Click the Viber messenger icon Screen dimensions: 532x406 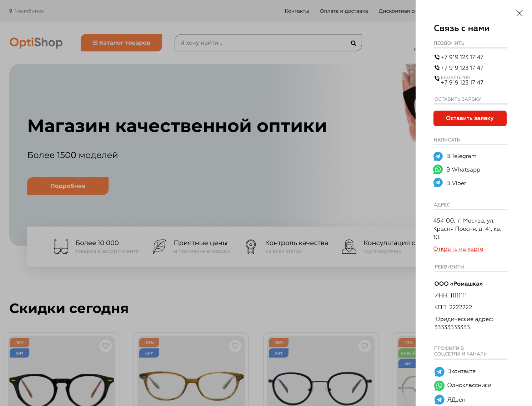click(438, 183)
